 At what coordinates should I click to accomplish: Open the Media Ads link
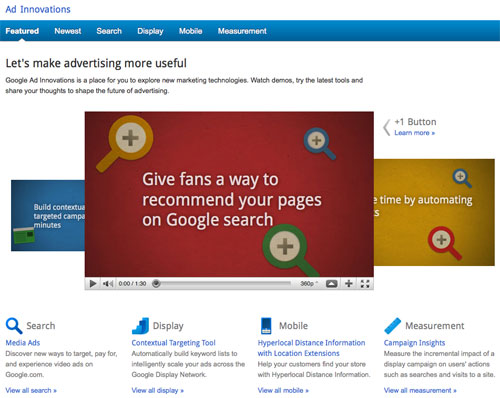click(x=23, y=343)
